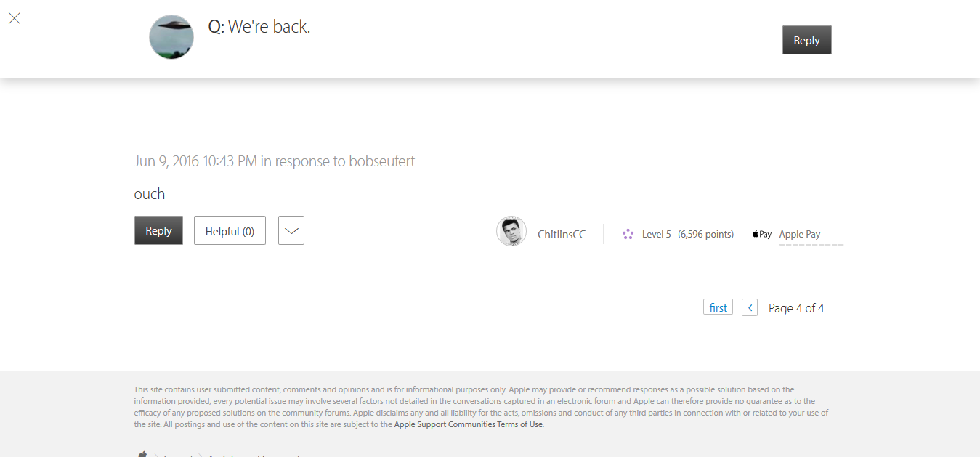
Task: Select the Level 5 label text
Action: pyautogui.click(x=657, y=234)
